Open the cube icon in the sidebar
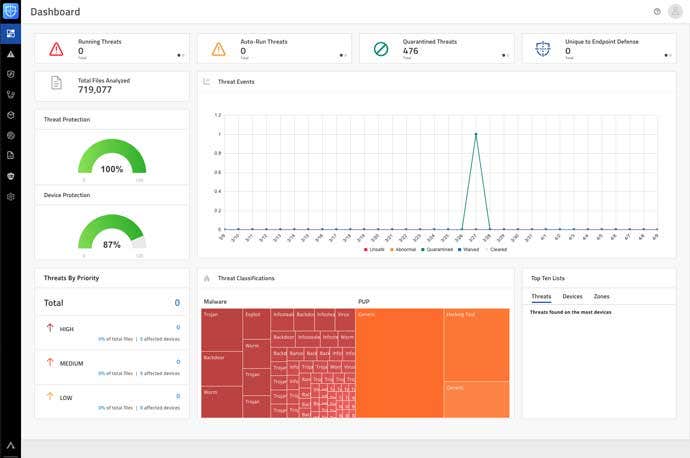The height and width of the screenshot is (458, 690). pyautogui.click(x=11, y=115)
